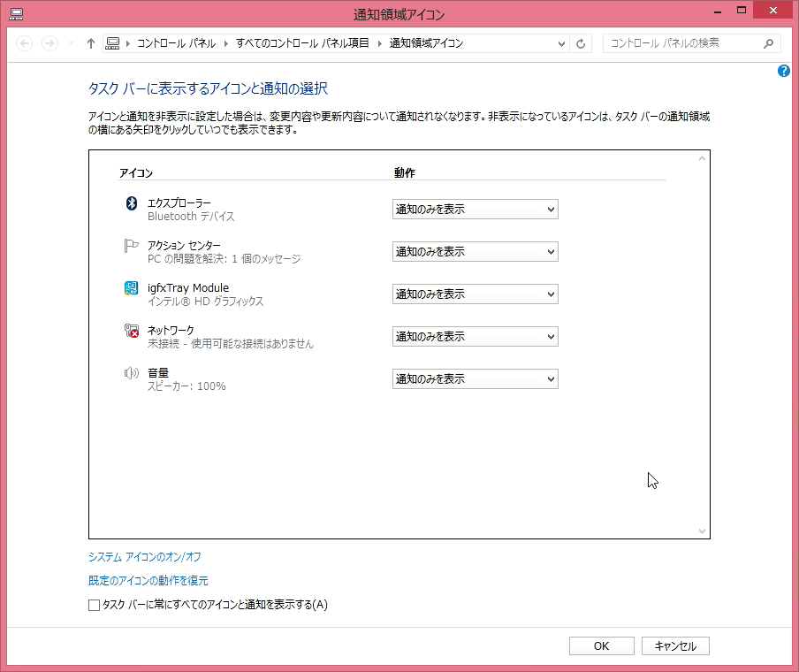Open help via the blue question mark icon

783,72
